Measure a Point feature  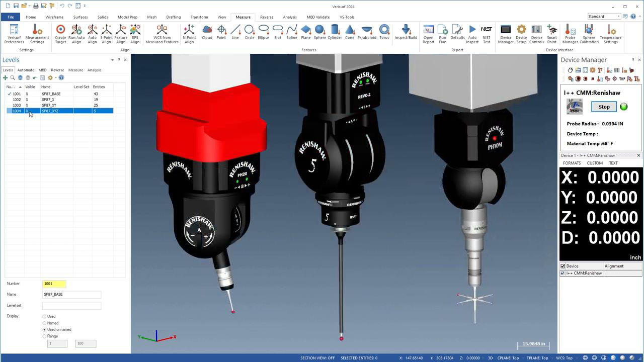click(221, 32)
